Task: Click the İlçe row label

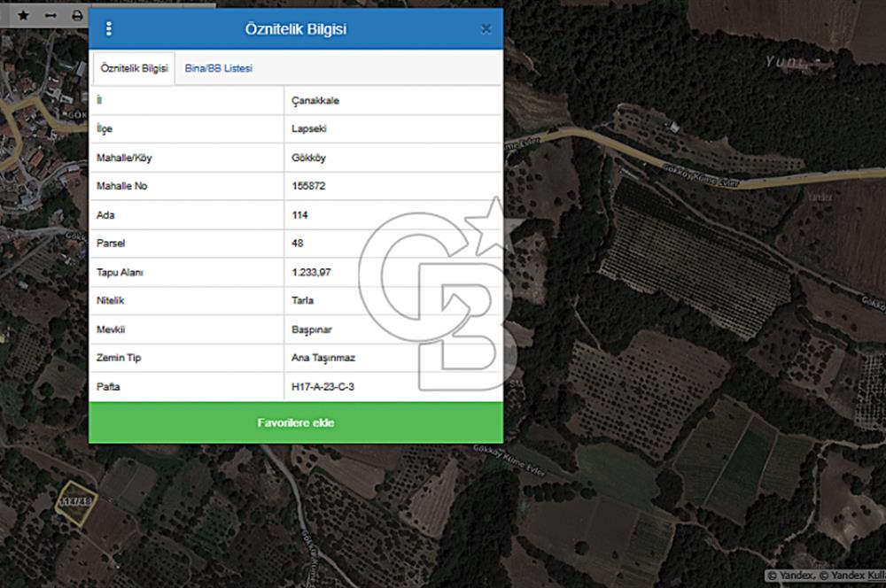Action: (x=105, y=128)
